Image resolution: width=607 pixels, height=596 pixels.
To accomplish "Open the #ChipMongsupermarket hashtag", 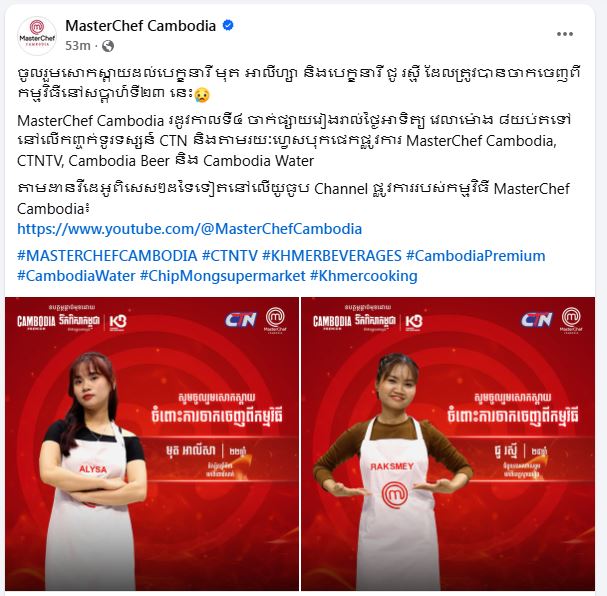I will tap(223, 276).
